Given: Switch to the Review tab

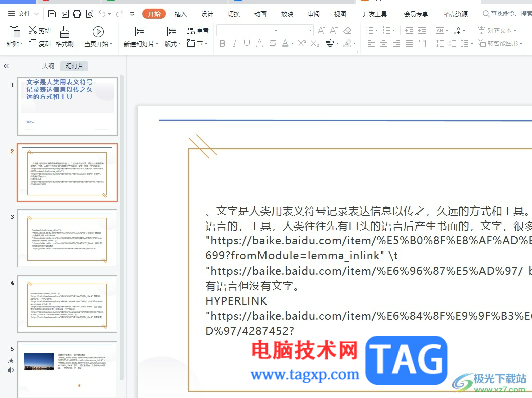Looking at the screenshot, I should (314, 14).
